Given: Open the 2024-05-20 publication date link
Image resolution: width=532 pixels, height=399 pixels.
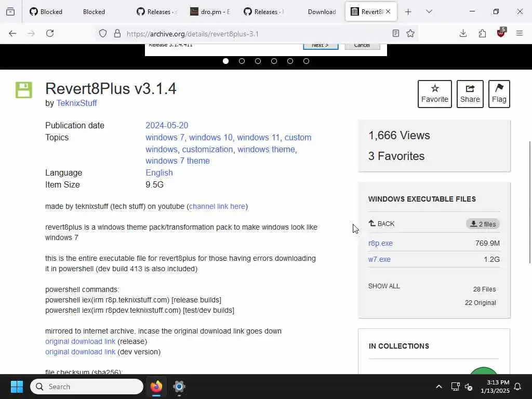Looking at the screenshot, I should [x=167, y=125].
